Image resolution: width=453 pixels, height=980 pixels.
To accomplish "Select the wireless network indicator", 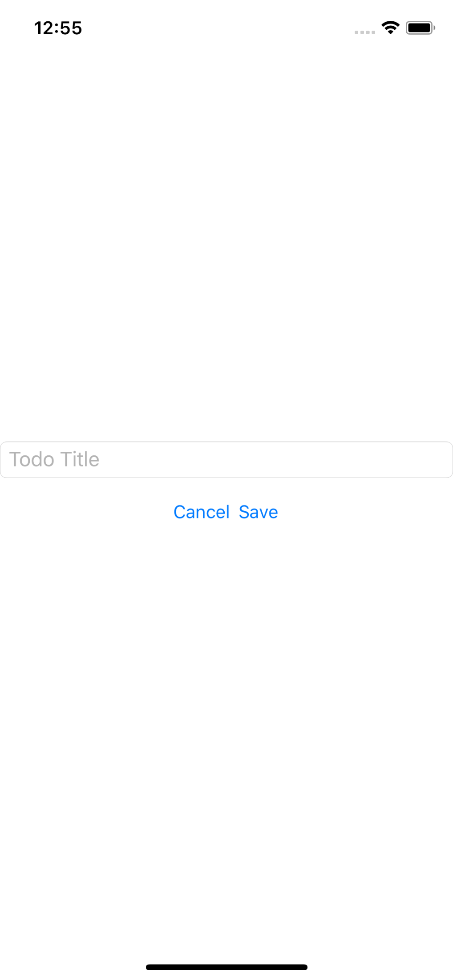I will pos(390,28).
